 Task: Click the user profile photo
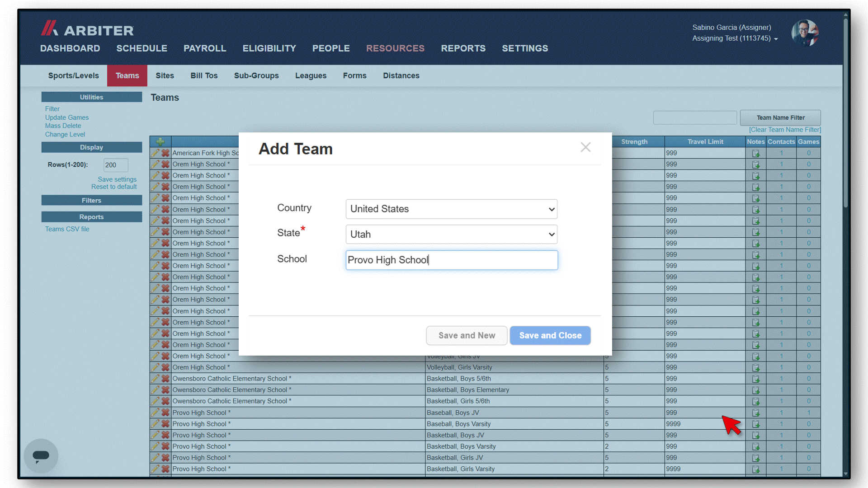click(x=805, y=33)
